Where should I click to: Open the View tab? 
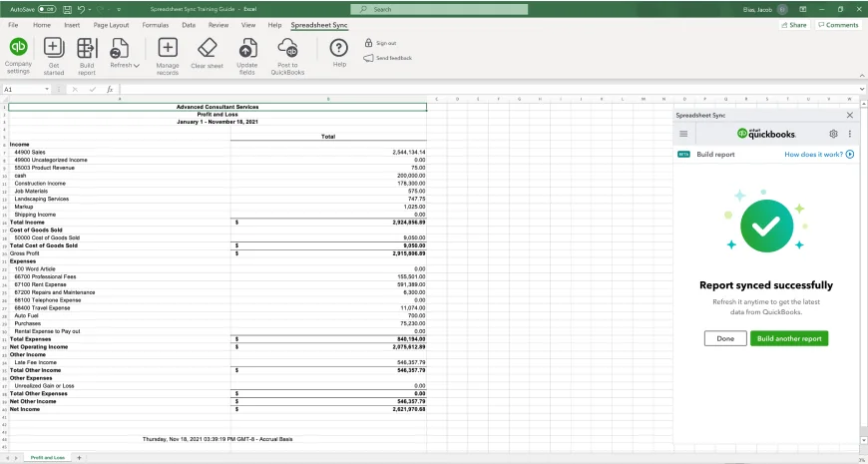(x=248, y=25)
